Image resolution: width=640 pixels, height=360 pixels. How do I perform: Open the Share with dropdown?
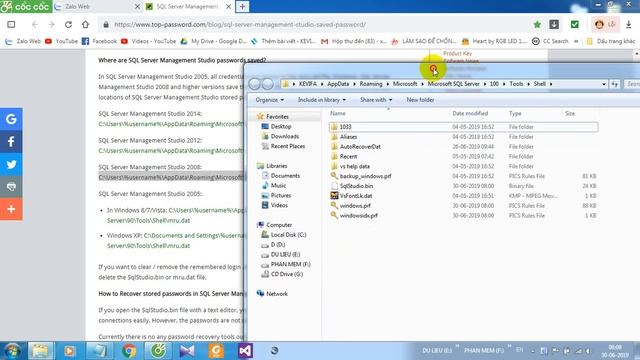click(x=376, y=100)
